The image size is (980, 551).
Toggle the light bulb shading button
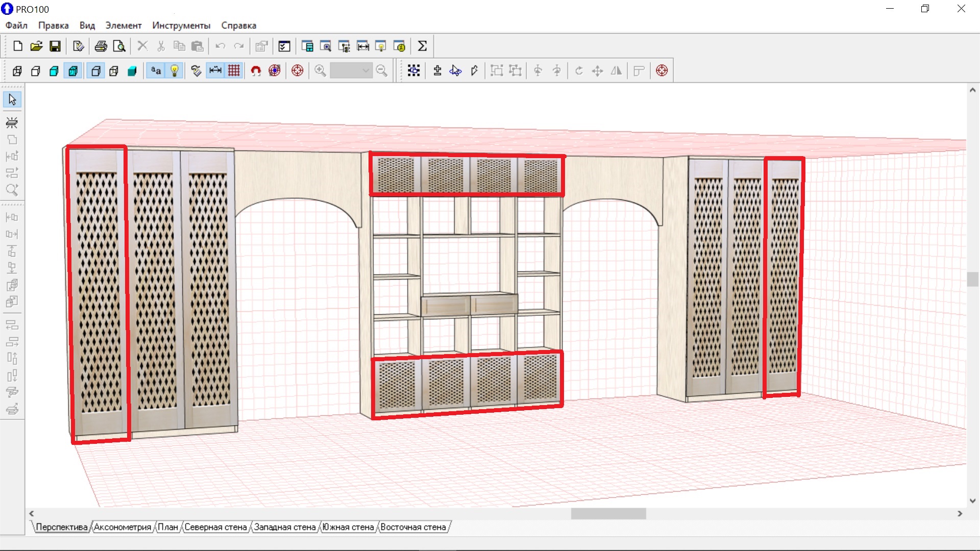coord(175,71)
